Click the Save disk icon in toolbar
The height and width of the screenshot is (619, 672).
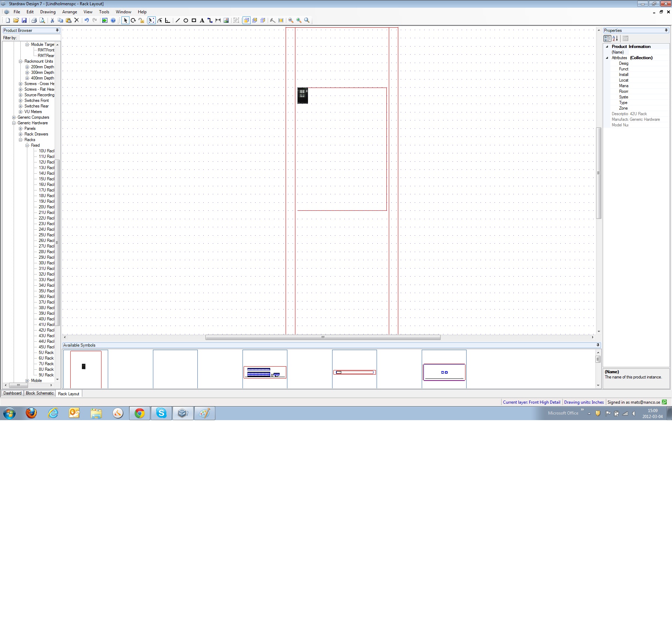point(24,20)
